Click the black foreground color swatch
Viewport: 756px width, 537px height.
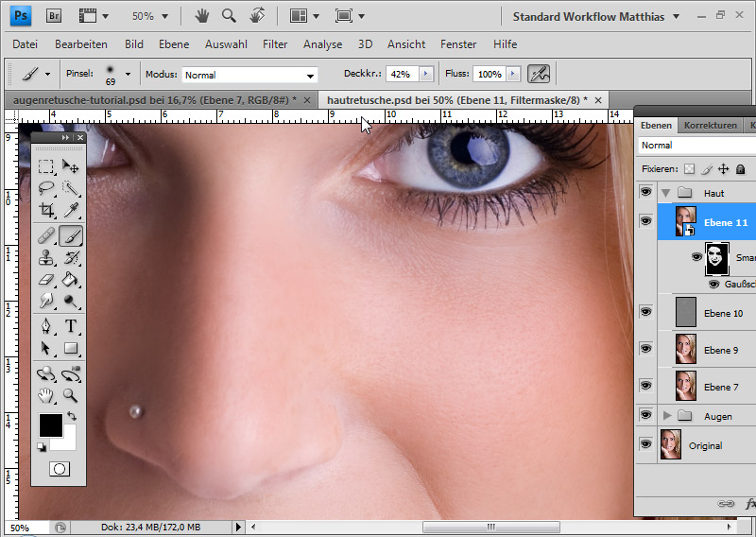point(50,424)
